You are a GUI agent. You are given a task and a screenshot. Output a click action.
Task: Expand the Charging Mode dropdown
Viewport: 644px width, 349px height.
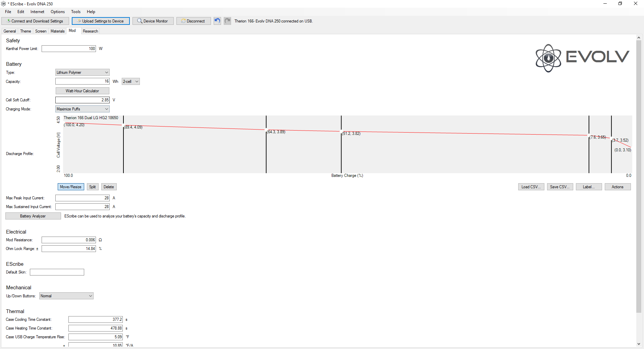[x=83, y=109]
